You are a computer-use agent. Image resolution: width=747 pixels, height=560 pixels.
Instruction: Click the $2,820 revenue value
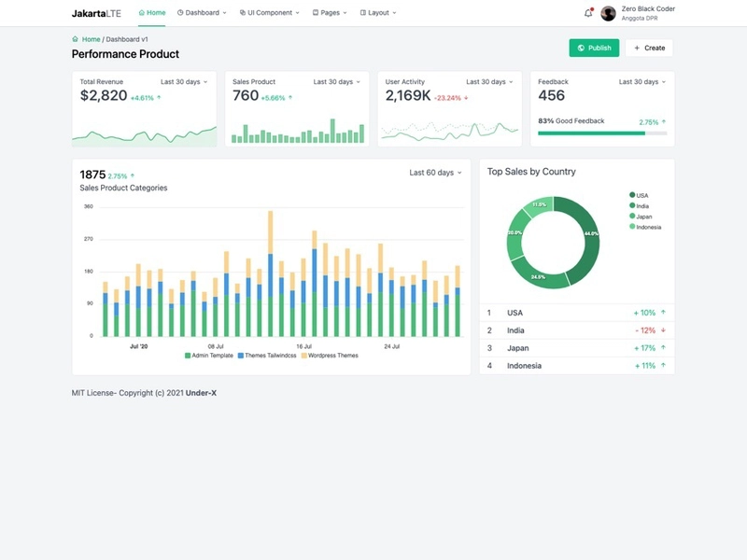coord(104,95)
